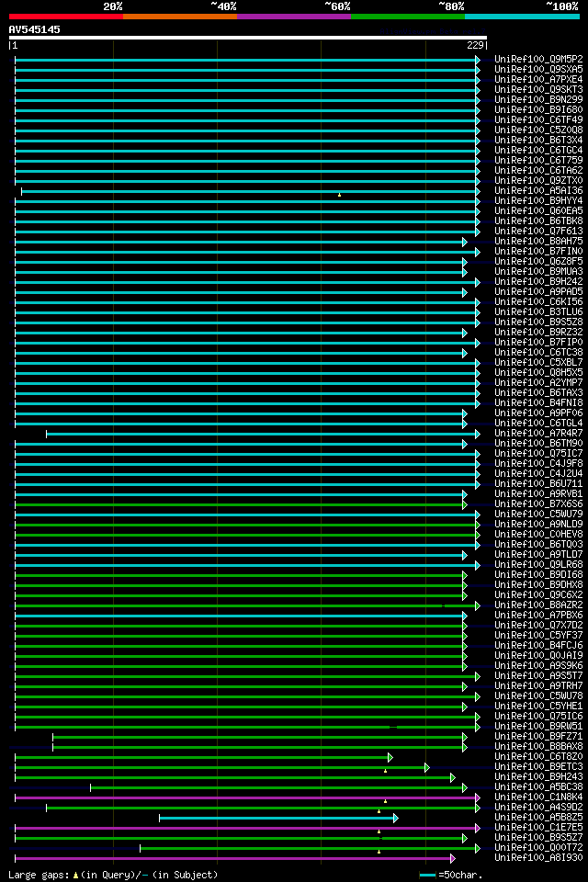Click the UniRef100_A5BC38 label
The width and height of the screenshot is (588, 882).
tap(538, 787)
